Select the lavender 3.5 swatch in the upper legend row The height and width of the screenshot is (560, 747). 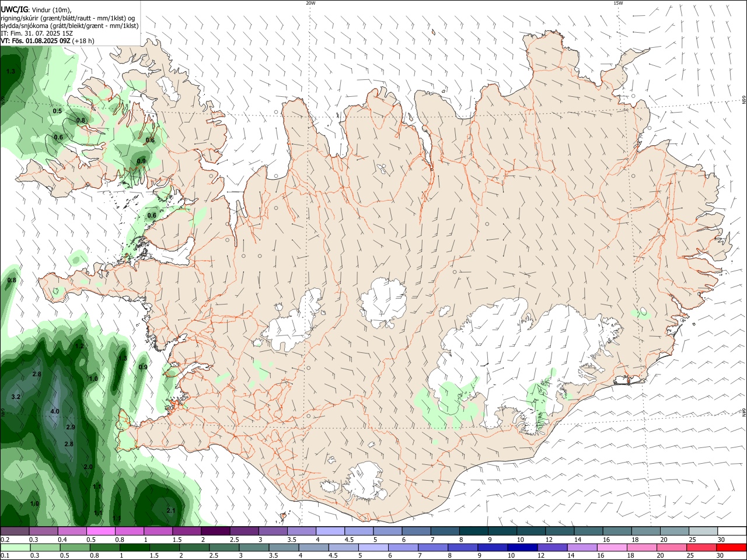pyautogui.click(x=302, y=531)
